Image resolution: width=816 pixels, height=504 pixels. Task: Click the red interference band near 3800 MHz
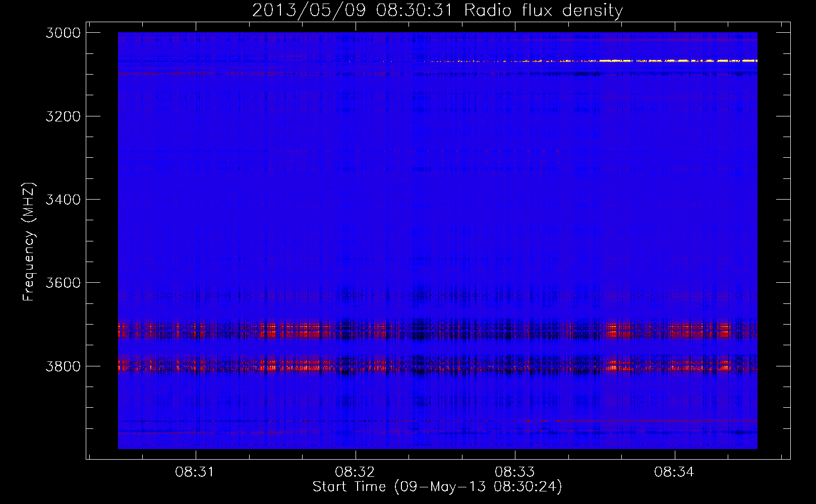(437, 365)
